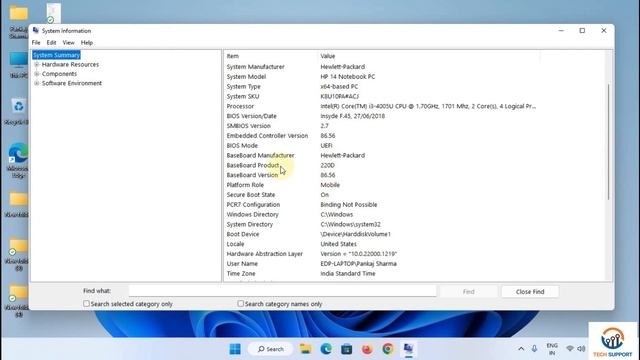This screenshot has height=360, width=640.
Task: Click the microphone tray icon
Action: pos(534,349)
